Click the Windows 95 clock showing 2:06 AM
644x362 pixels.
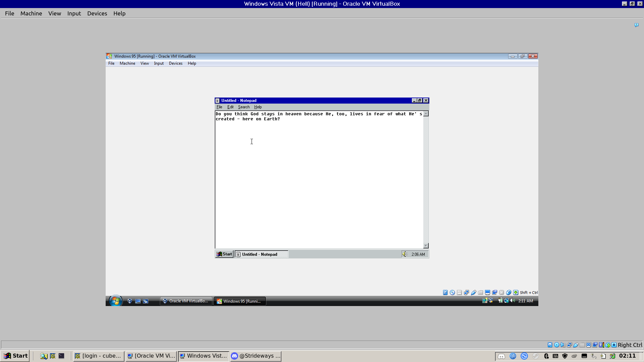418,254
